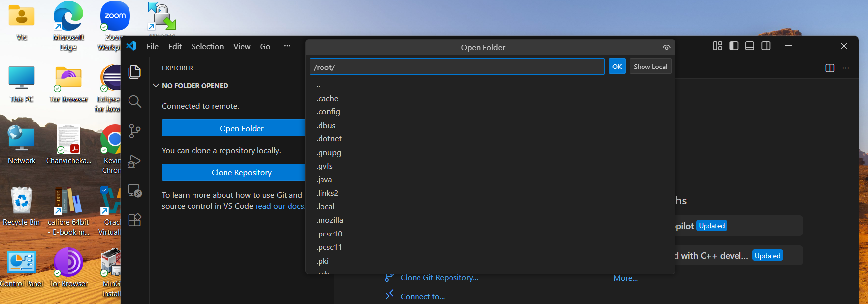
Task: Open the Extensions view icon
Action: click(x=134, y=220)
